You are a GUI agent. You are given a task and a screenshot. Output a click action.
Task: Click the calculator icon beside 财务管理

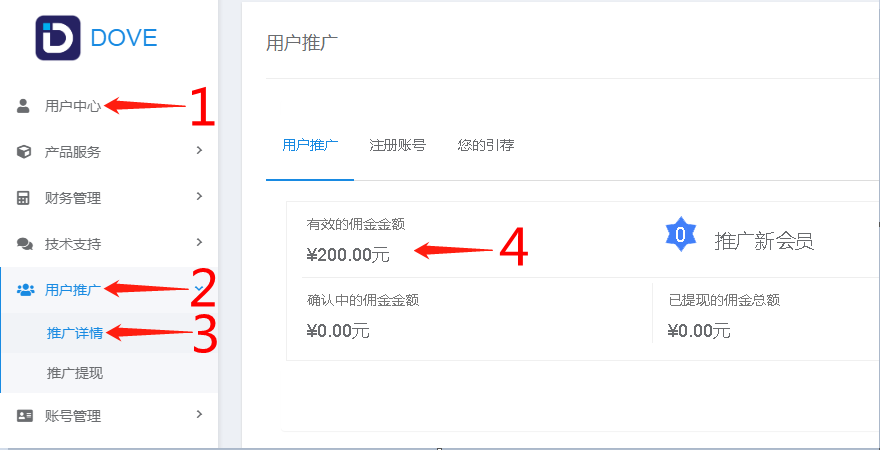[x=23, y=198]
